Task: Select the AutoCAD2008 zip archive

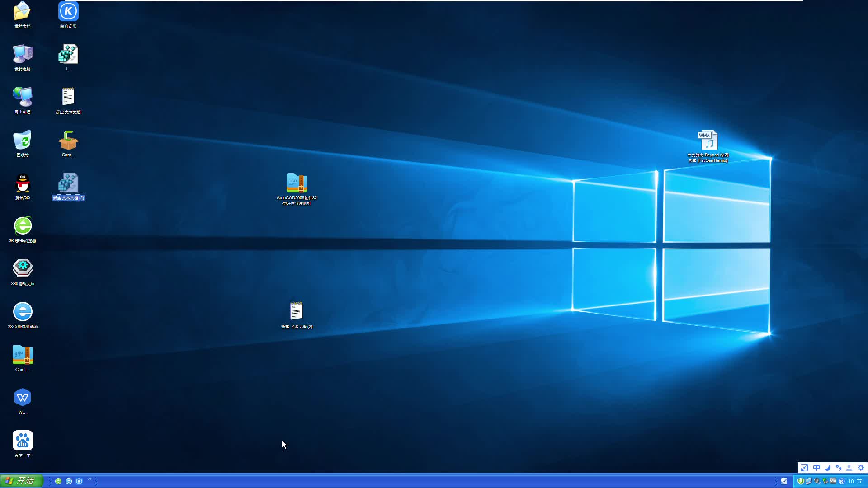Action: tap(297, 183)
